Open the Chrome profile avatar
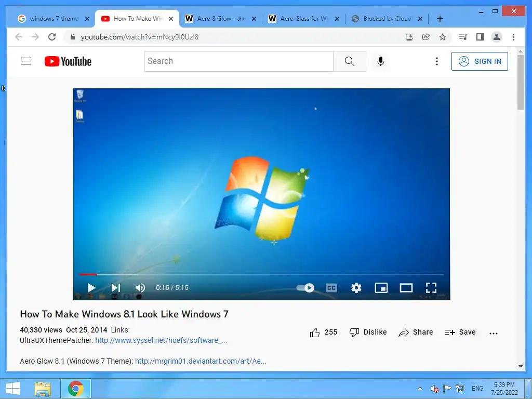 point(496,37)
